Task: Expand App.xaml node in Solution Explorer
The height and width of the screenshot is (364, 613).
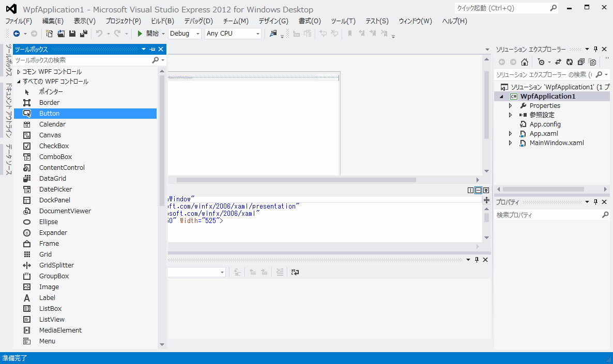Action: [510, 134]
